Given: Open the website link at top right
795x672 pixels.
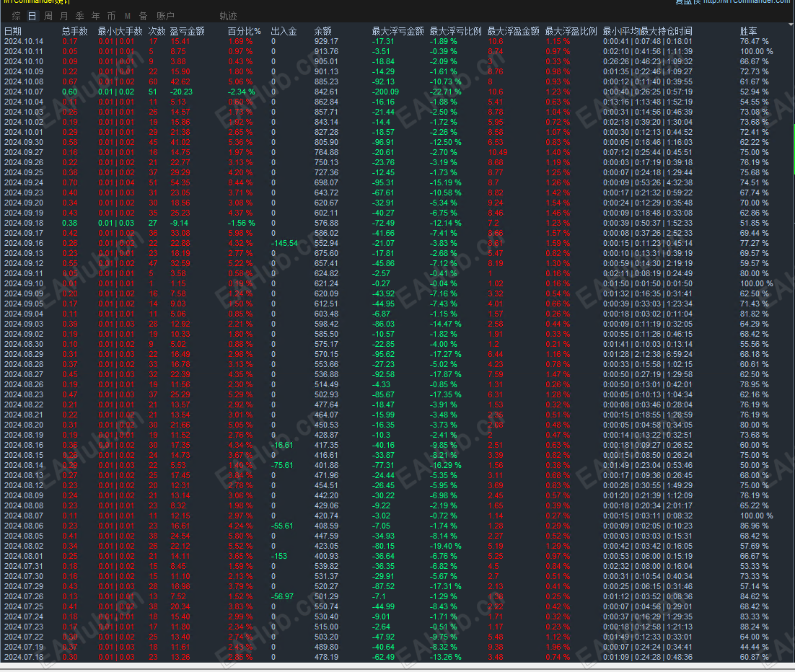Looking at the screenshot, I should (x=748, y=2).
